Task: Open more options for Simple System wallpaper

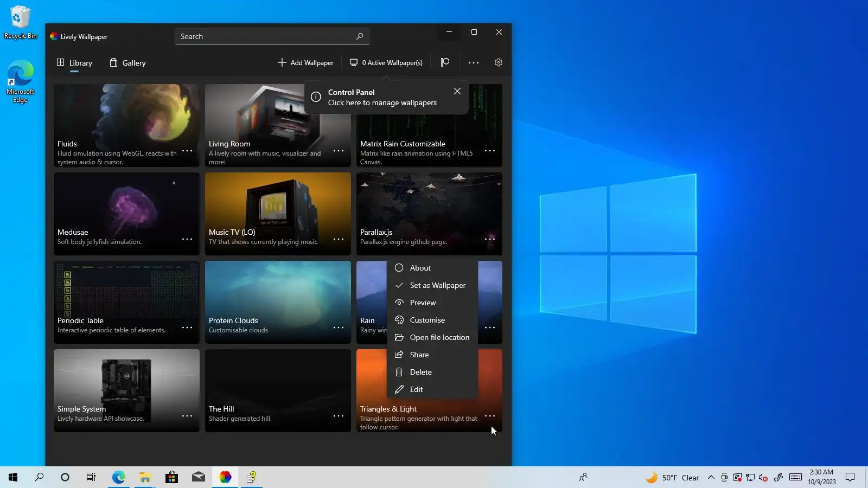Action: click(187, 416)
